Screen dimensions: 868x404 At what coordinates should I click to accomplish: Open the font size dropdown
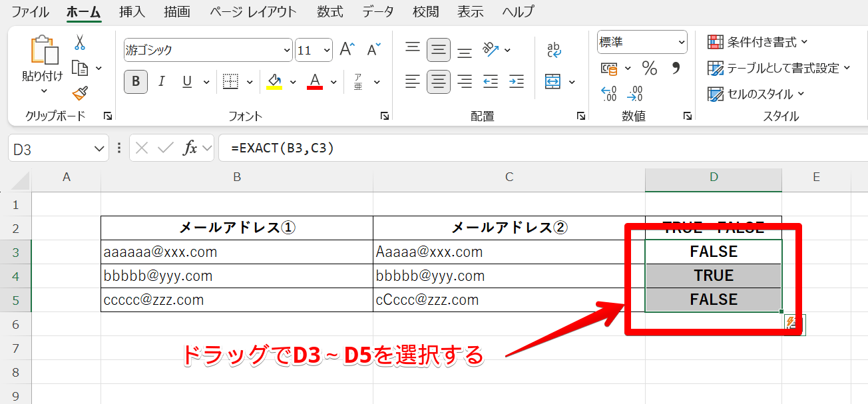click(x=327, y=50)
